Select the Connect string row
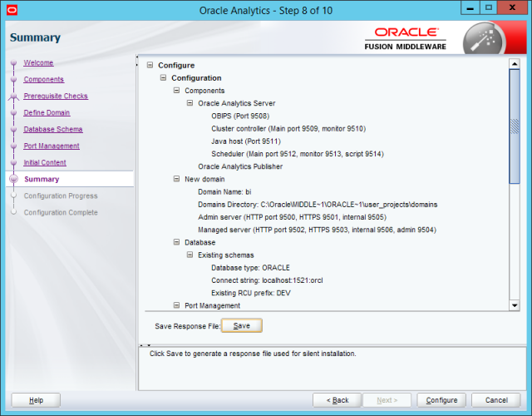This screenshot has height=416, width=532. (x=267, y=280)
